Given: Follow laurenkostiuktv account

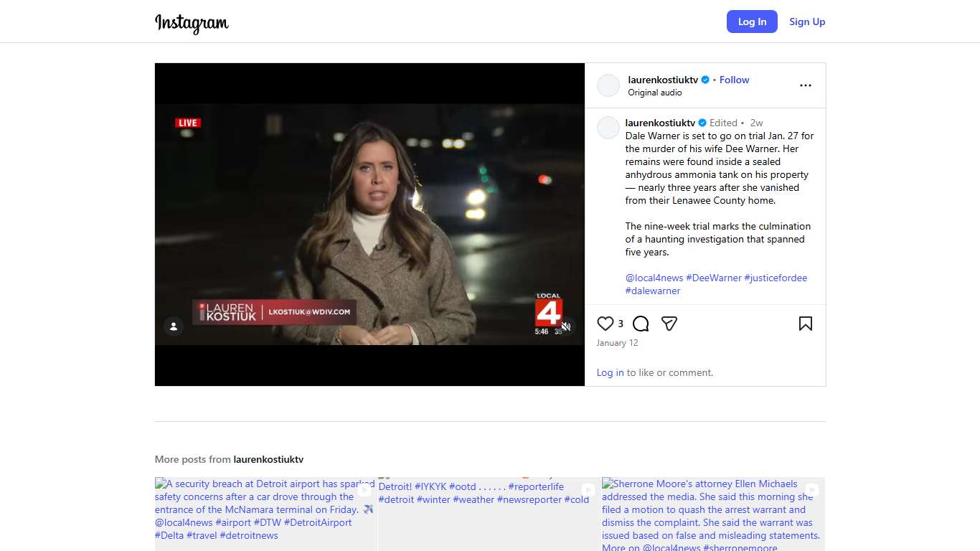Looking at the screenshot, I should click(734, 80).
